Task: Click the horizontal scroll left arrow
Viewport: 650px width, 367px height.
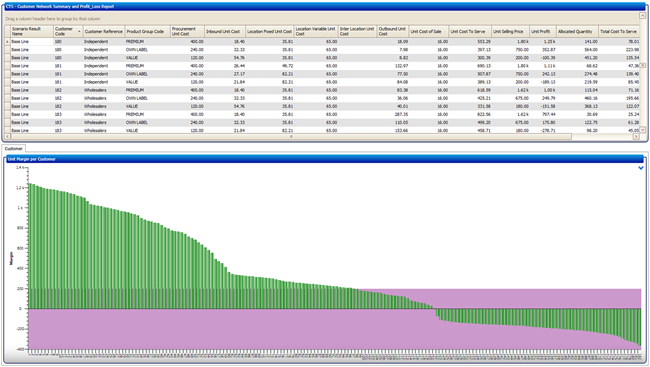Action: 7,136
